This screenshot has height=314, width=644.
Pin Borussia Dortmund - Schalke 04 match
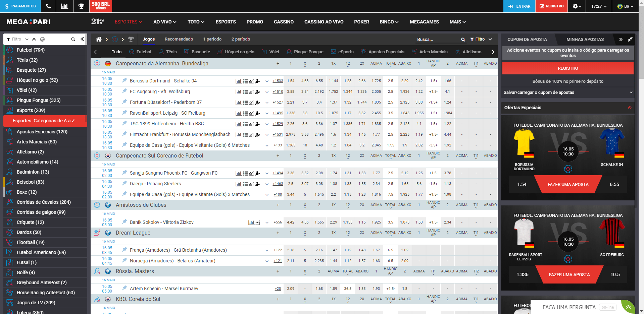[125, 80]
